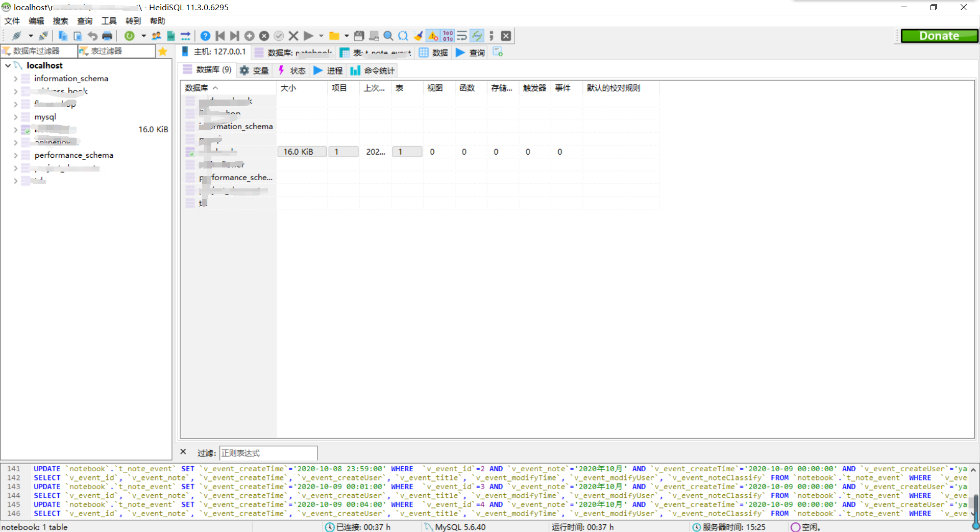
Task: Open the 编辑 menu
Action: (36, 21)
